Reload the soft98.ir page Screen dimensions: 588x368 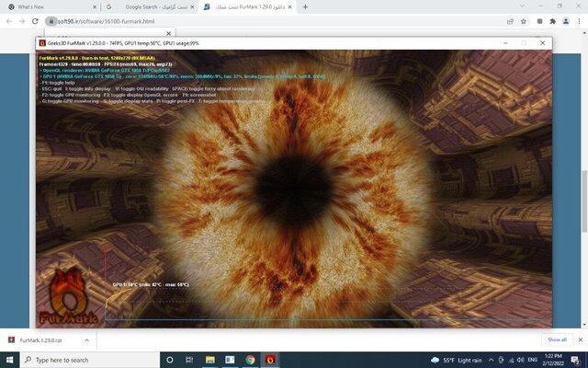[35, 20]
